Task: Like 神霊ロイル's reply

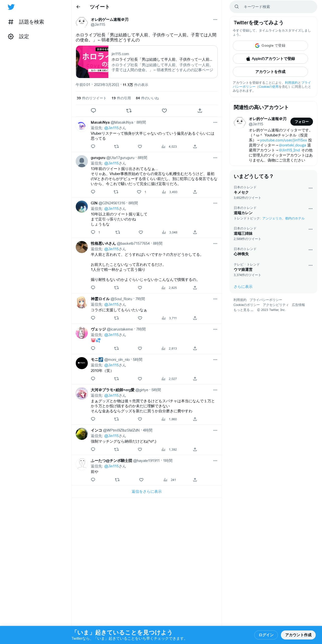Action: [x=140, y=318]
